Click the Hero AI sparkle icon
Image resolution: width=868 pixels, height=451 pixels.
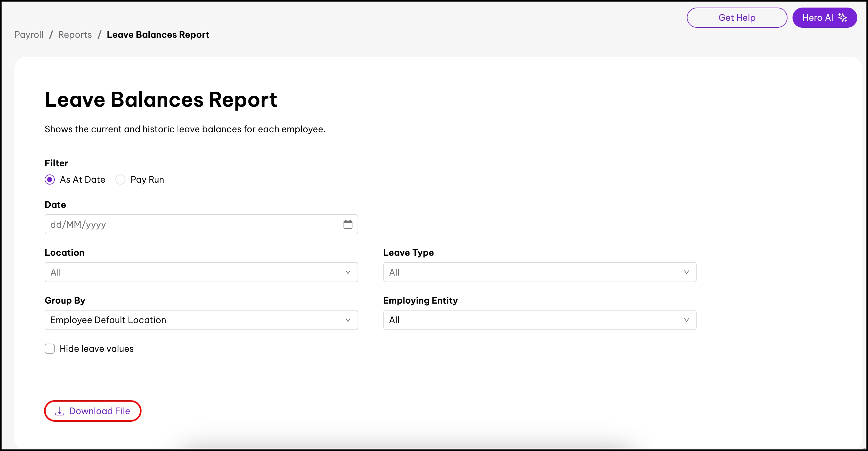843,18
